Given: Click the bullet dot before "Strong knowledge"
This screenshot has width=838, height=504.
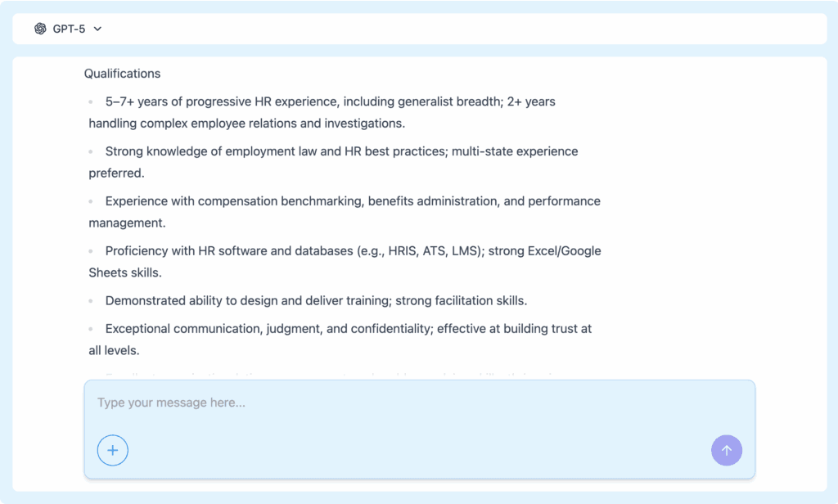Looking at the screenshot, I should pyautogui.click(x=92, y=152).
